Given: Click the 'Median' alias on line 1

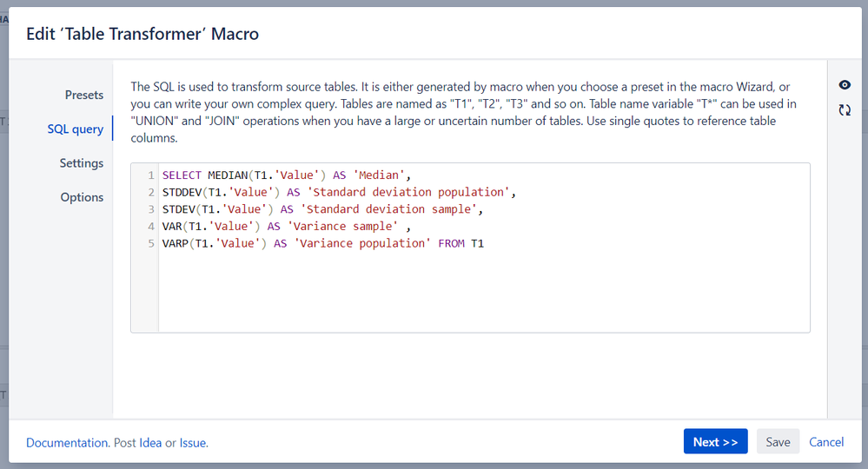Looking at the screenshot, I should pos(379,175).
